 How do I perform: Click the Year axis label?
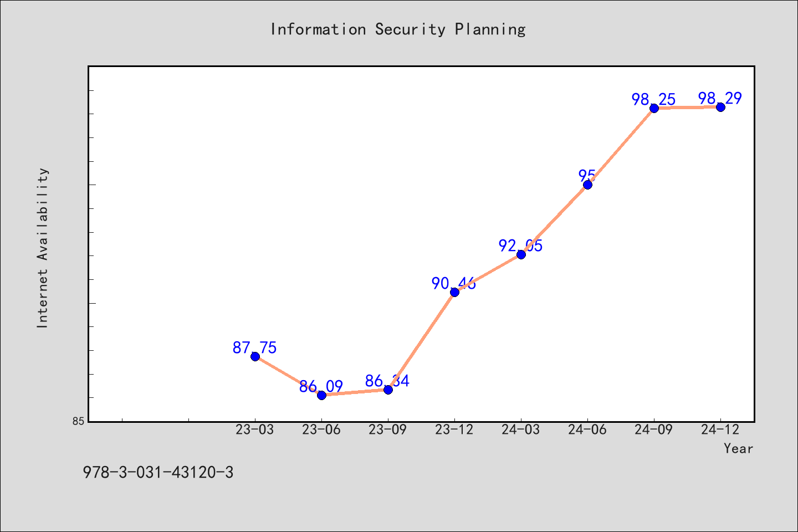click(738, 448)
